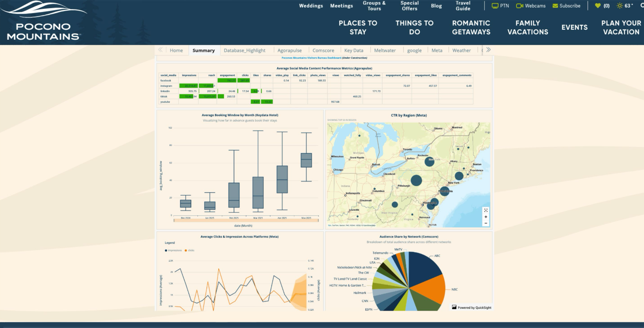Click the map bubble near Philadelphia
The width and height of the screenshot is (644, 328).
444,192
